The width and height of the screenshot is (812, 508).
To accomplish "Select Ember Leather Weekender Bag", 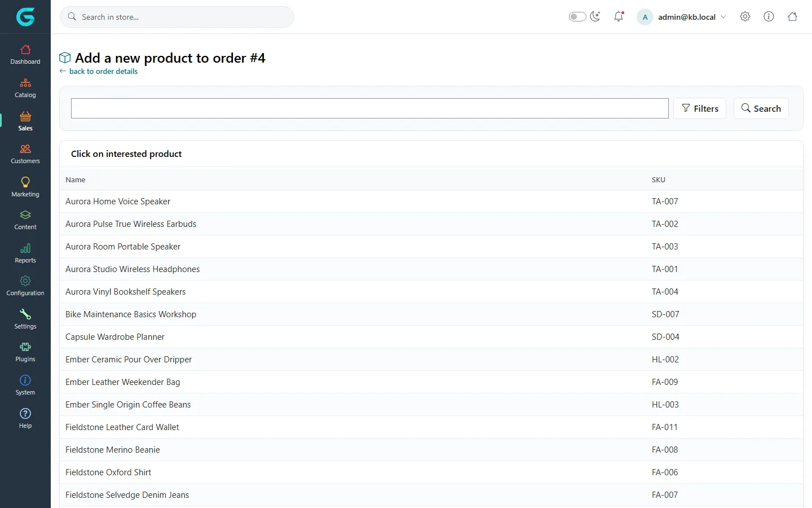I will 431,382.
